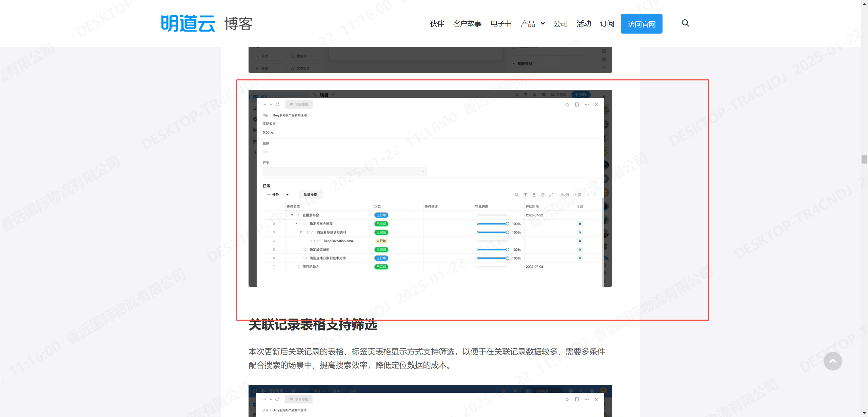Open the 客户故事 navigation menu item

click(467, 24)
